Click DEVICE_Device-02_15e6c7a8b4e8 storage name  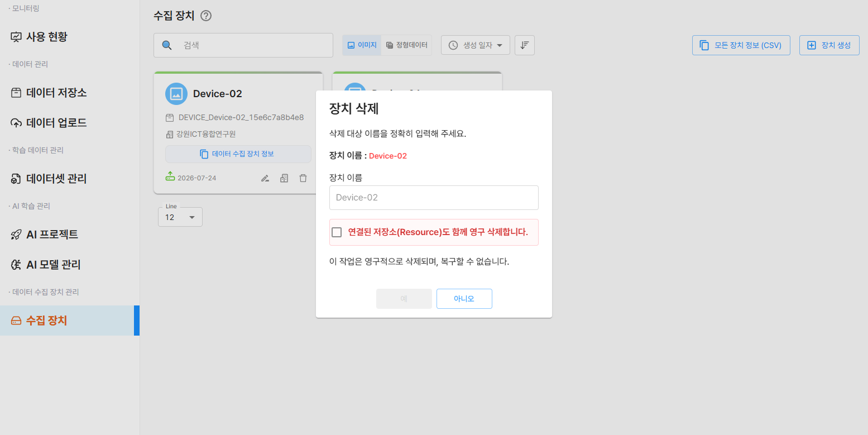(241, 117)
